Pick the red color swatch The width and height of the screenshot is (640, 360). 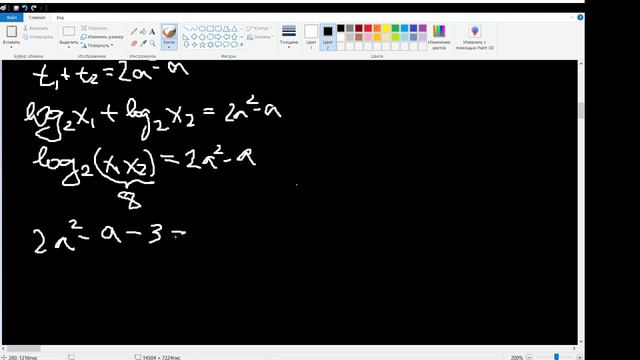368,28
